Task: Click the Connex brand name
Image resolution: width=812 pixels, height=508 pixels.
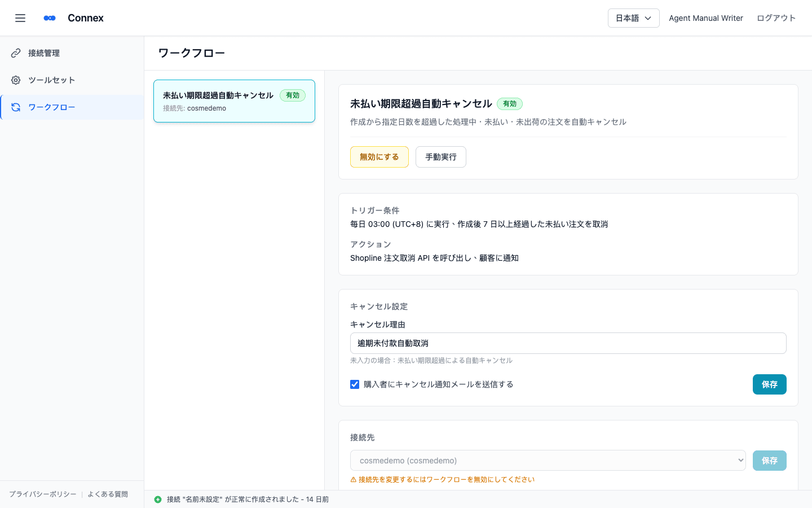Action: [x=86, y=18]
